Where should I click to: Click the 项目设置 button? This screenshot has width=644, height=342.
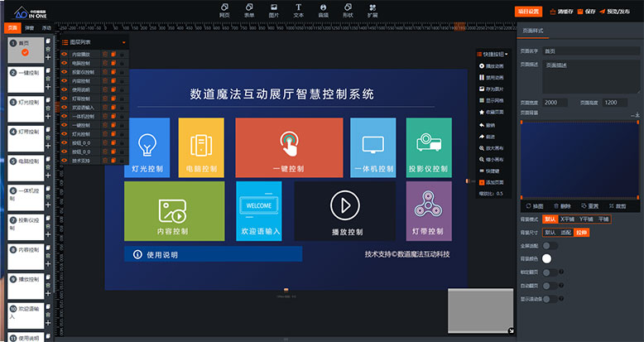point(527,12)
